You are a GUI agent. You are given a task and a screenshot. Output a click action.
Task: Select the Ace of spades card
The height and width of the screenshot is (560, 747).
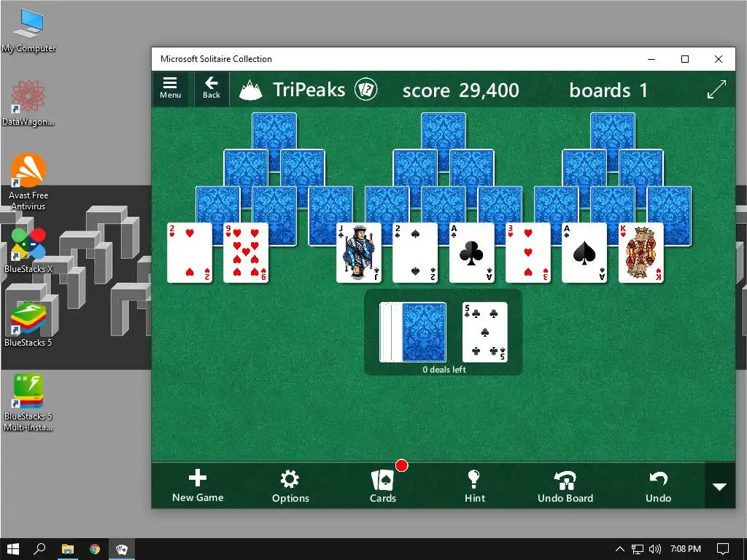coord(584,253)
